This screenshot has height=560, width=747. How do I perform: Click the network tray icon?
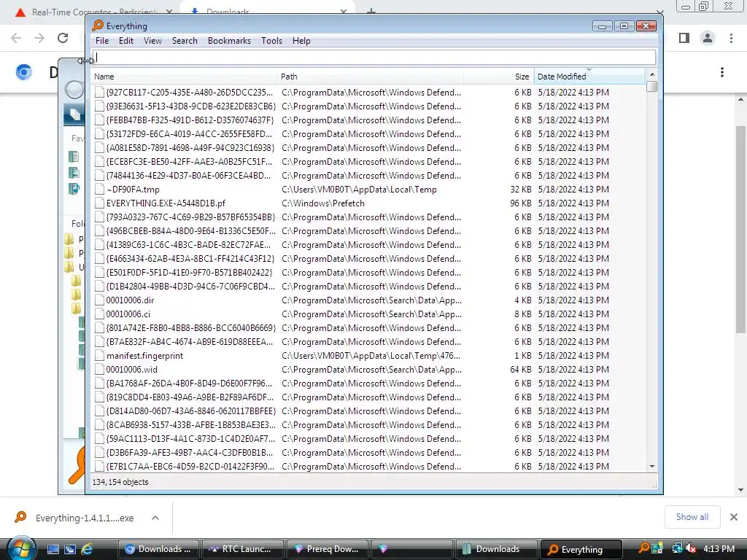(677, 548)
